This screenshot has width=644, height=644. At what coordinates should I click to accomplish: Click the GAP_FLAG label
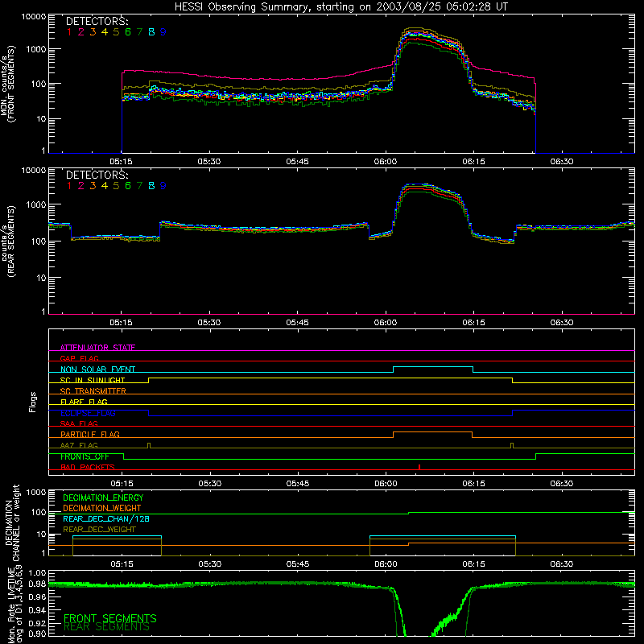79,358
